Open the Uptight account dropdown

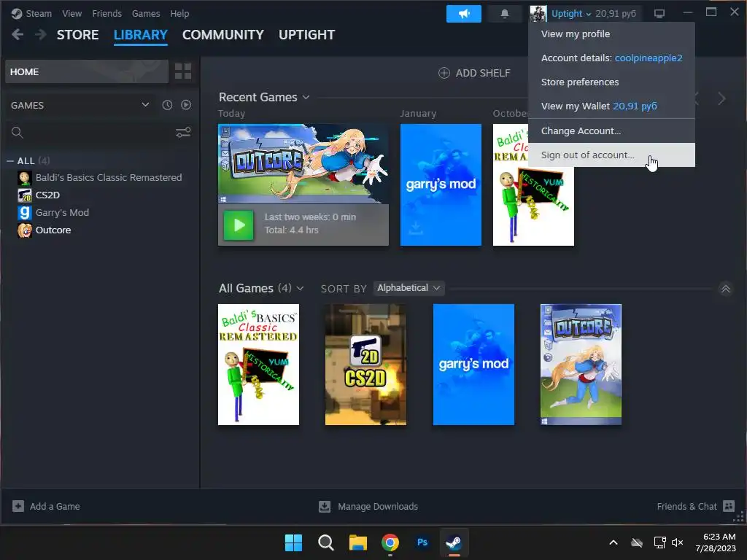pos(570,14)
